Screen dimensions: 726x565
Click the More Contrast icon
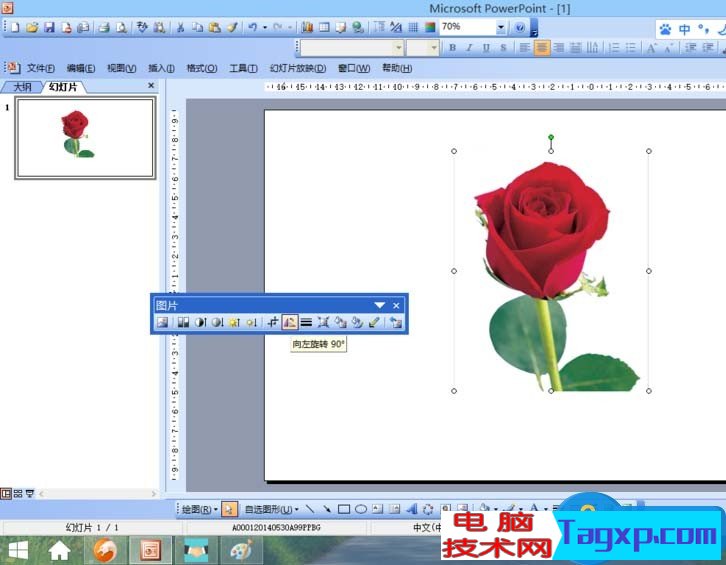tap(199, 323)
